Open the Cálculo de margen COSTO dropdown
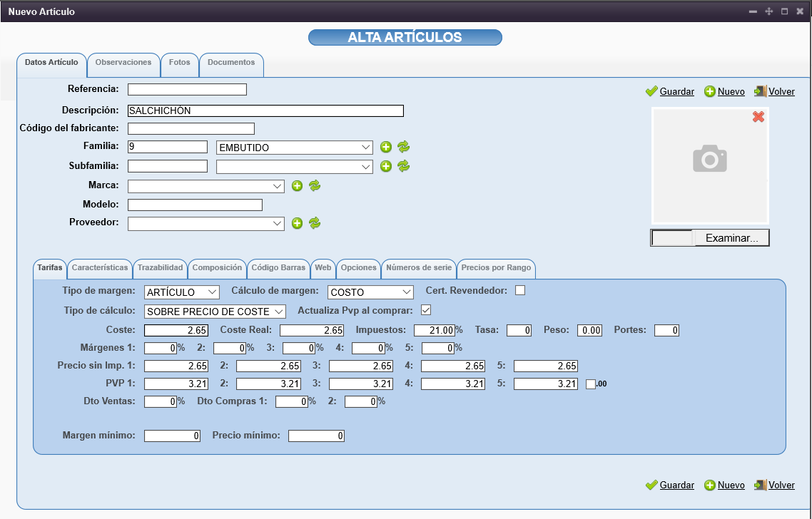This screenshot has width=812, height=519. [x=370, y=292]
